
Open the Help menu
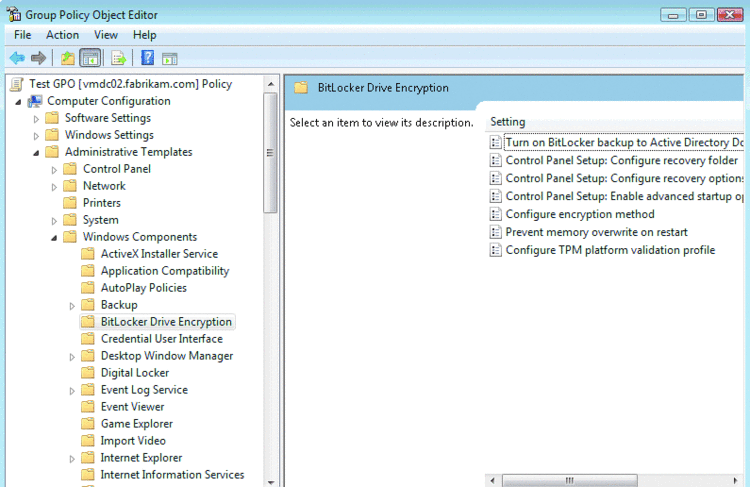pyautogui.click(x=144, y=35)
